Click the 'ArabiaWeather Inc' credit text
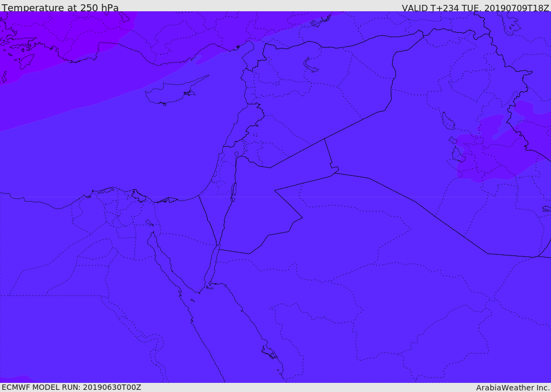This screenshot has width=551, height=392. [512, 388]
